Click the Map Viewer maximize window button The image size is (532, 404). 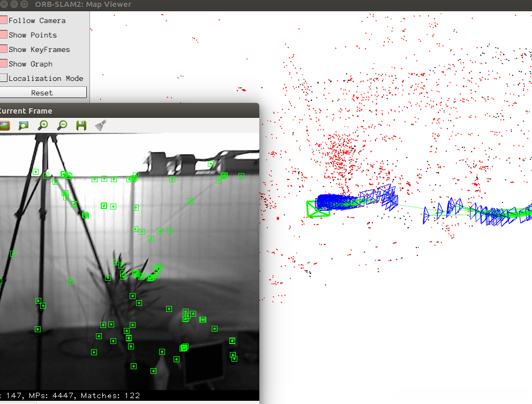coord(25,4)
